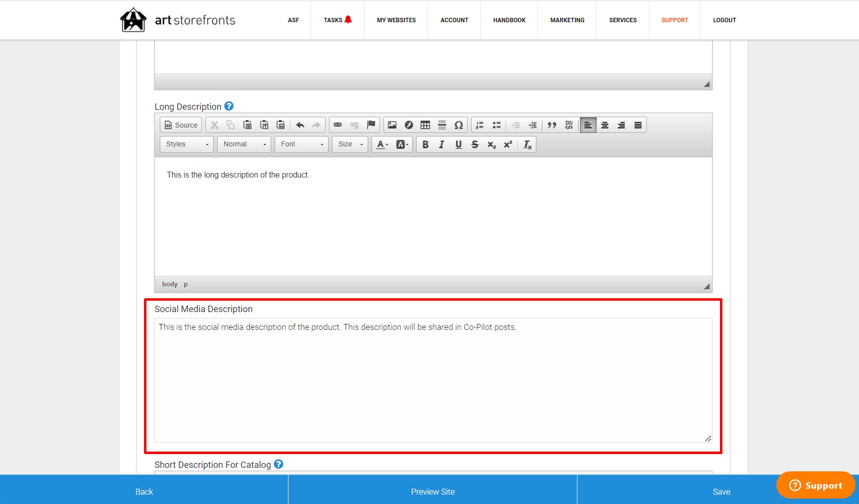
Task: Open the Font dropdown
Action: coord(301,144)
